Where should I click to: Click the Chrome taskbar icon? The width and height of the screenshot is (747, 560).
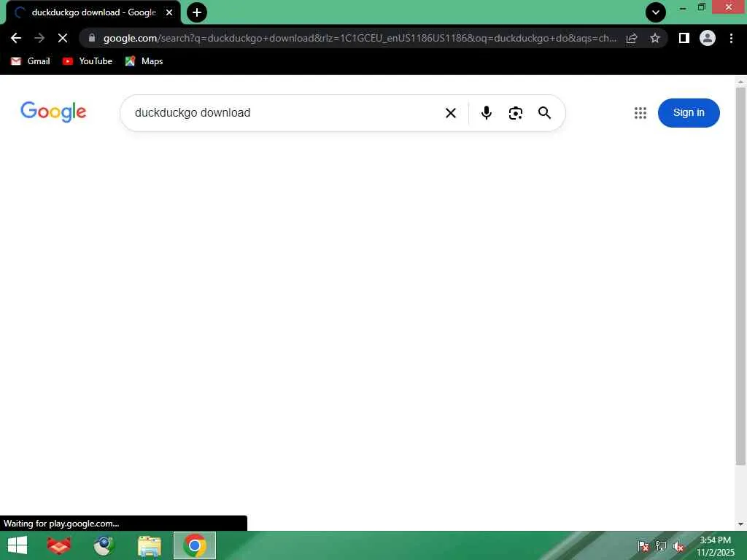194,545
